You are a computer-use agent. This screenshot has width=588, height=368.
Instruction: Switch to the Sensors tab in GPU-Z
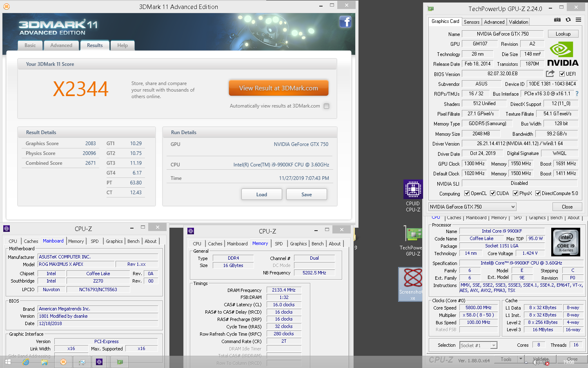click(x=472, y=22)
